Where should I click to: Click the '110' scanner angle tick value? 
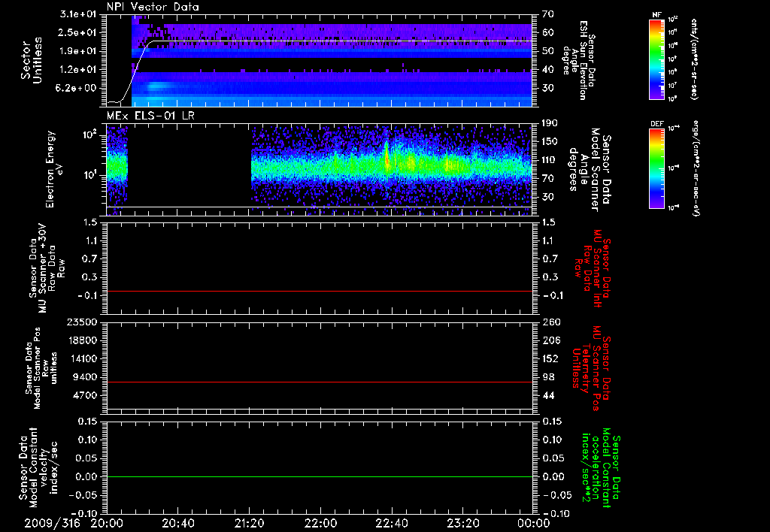[550, 160]
